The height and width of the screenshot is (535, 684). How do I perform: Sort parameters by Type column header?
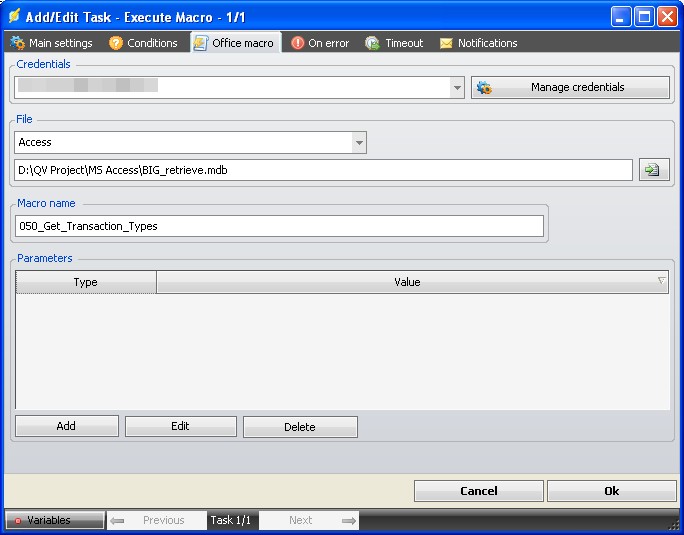point(86,282)
